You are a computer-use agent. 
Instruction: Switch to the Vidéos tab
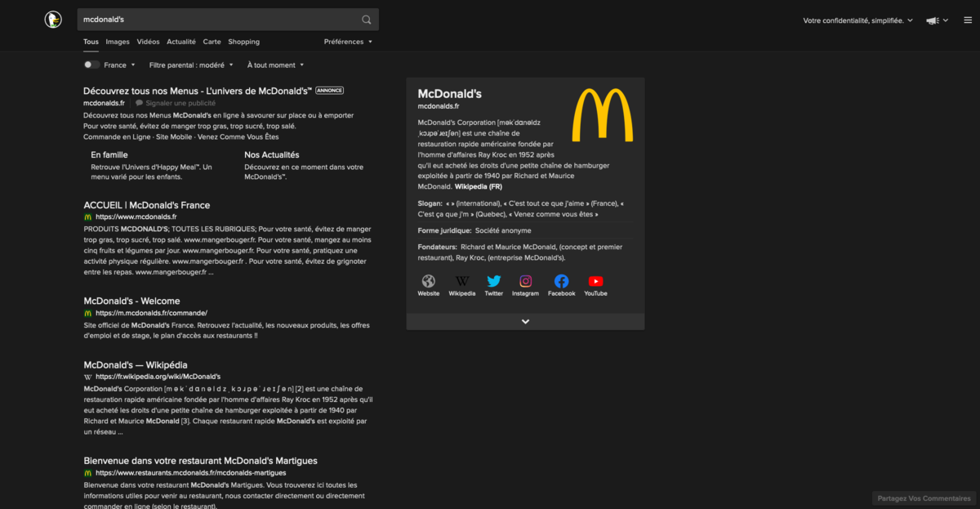point(148,42)
